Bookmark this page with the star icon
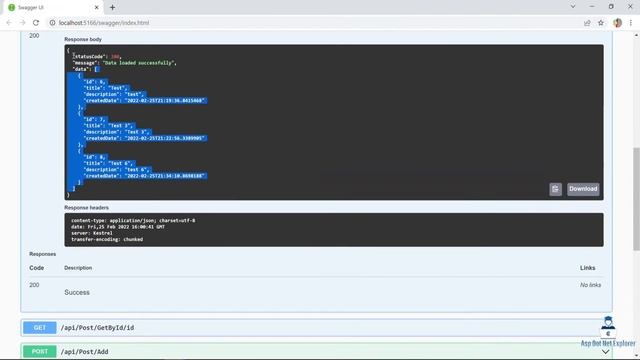The width and height of the screenshot is (640, 360). [x=601, y=23]
